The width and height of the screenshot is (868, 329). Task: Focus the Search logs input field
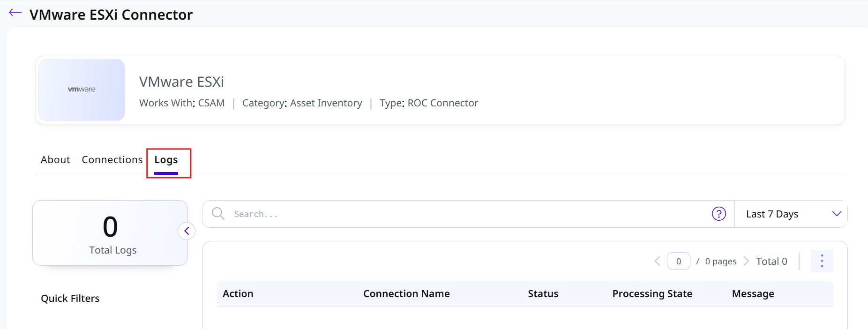(469, 214)
